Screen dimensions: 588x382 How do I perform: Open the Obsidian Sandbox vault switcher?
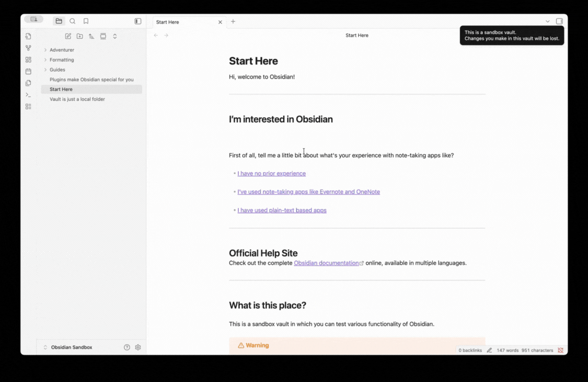68,347
